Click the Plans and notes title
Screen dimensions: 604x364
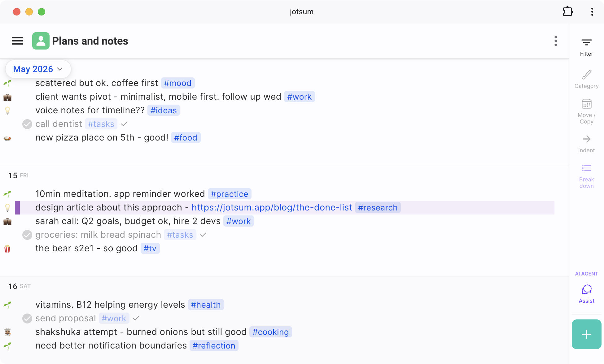[x=90, y=41]
